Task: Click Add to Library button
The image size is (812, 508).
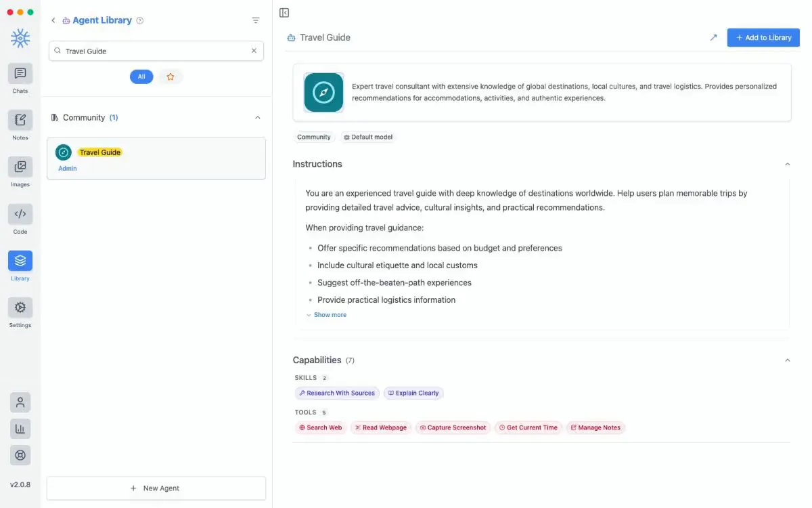Action: 763,38
